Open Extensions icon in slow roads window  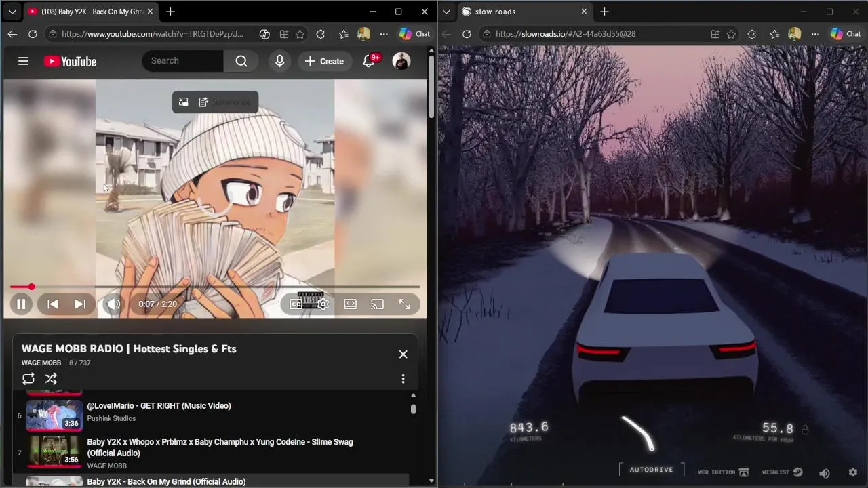click(751, 34)
